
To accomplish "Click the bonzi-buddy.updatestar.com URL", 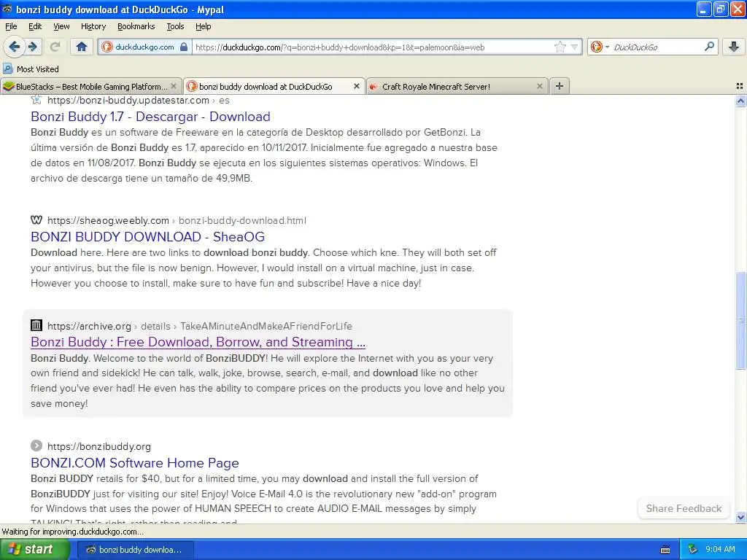I will tap(128, 101).
